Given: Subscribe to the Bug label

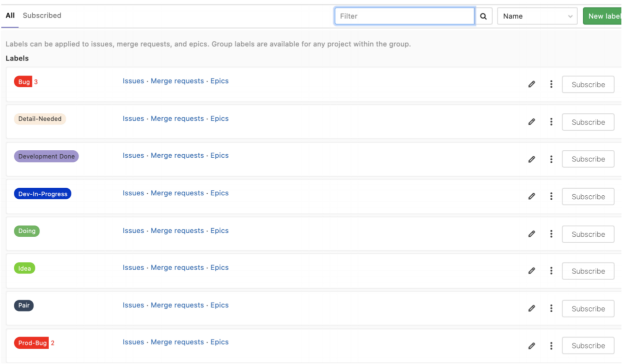Looking at the screenshot, I should [588, 84].
